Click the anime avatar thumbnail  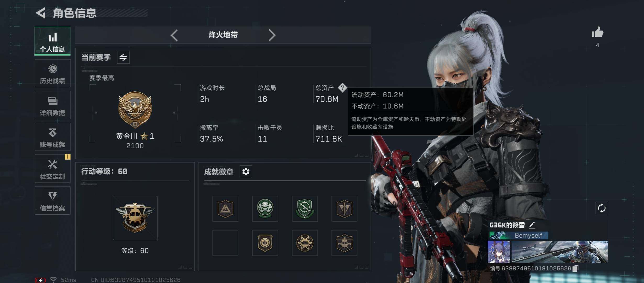[x=499, y=252]
